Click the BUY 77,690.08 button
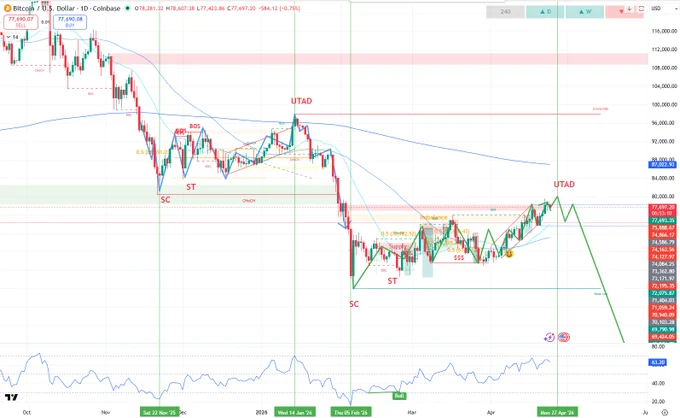The image size is (680, 418). pos(70,22)
